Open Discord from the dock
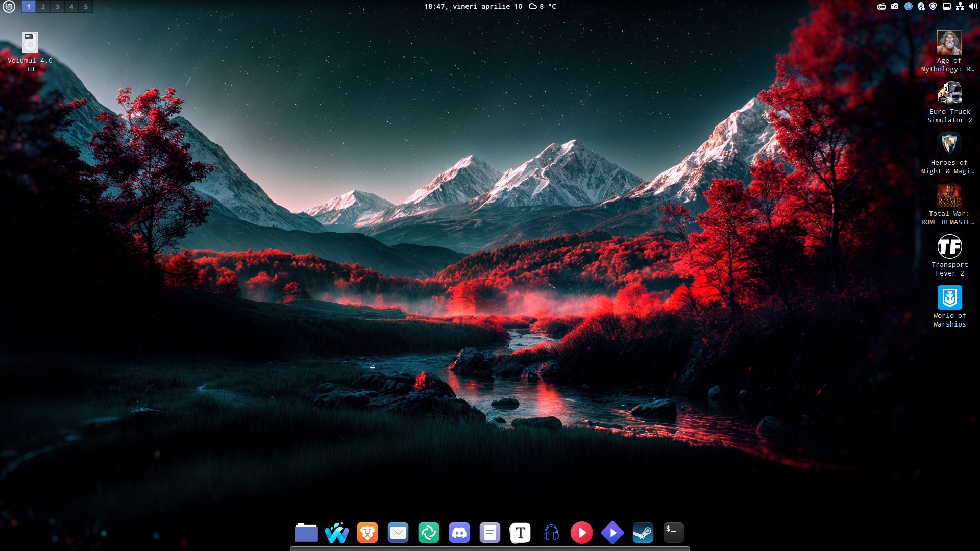Viewport: 980px width, 551px height. (x=459, y=533)
